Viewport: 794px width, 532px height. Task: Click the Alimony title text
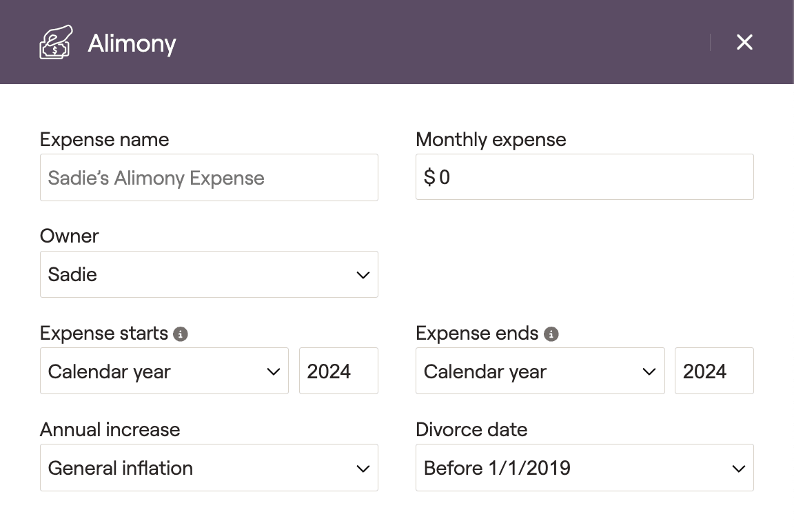(132, 43)
